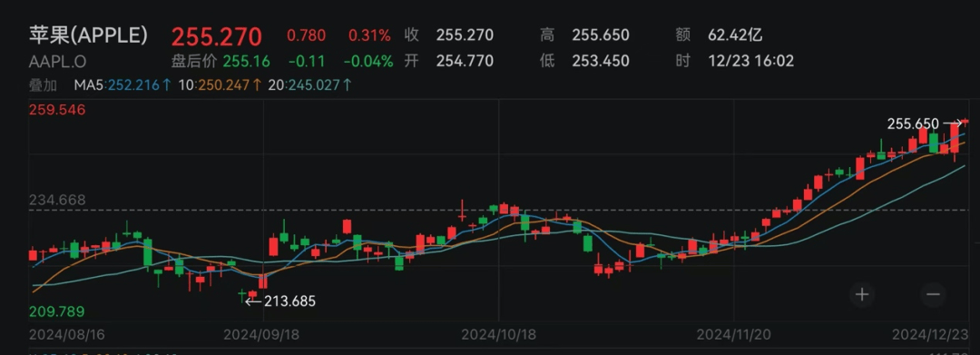Click the current price 255.270 in red

(217, 37)
